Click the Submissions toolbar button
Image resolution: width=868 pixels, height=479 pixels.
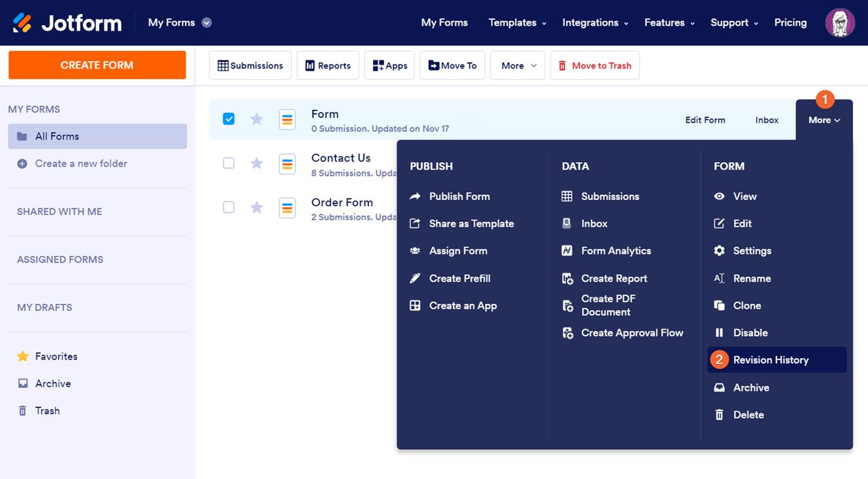click(x=250, y=65)
